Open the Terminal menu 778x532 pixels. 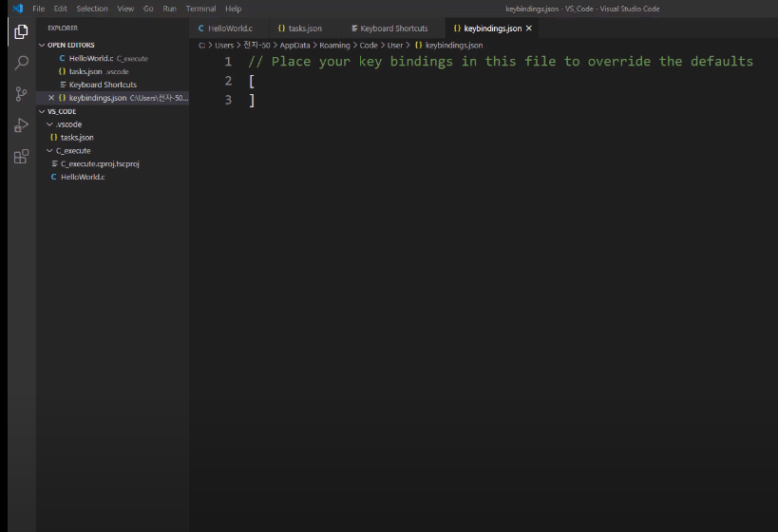pyautogui.click(x=201, y=9)
